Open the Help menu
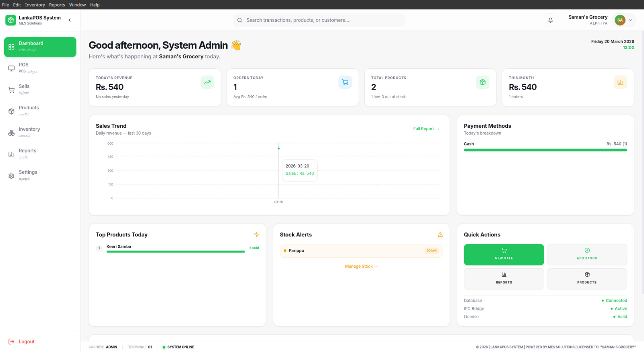The height and width of the screenshot is (353, 644). (95, 5)
